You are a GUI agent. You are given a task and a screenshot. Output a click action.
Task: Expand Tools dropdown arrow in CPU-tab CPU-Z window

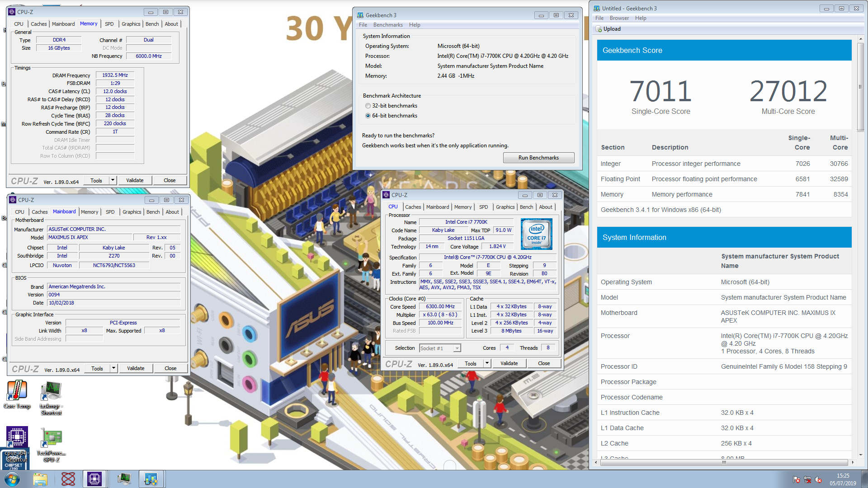(x=487, y=363)
